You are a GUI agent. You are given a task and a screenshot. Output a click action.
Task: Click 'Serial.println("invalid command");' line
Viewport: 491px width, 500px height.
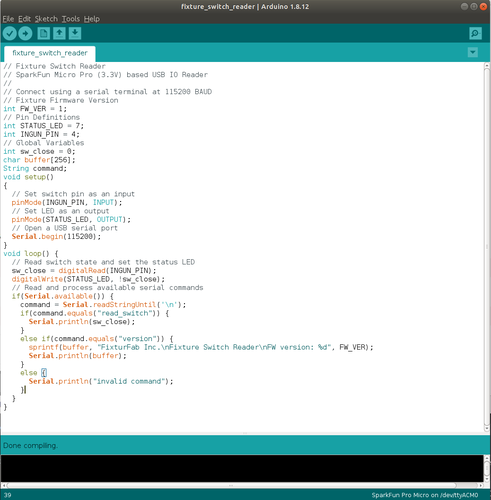tap(101, 381)
